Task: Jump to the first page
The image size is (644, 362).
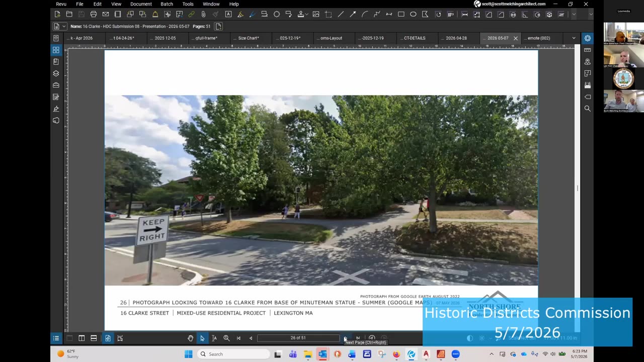Action: tap(238, 338)
